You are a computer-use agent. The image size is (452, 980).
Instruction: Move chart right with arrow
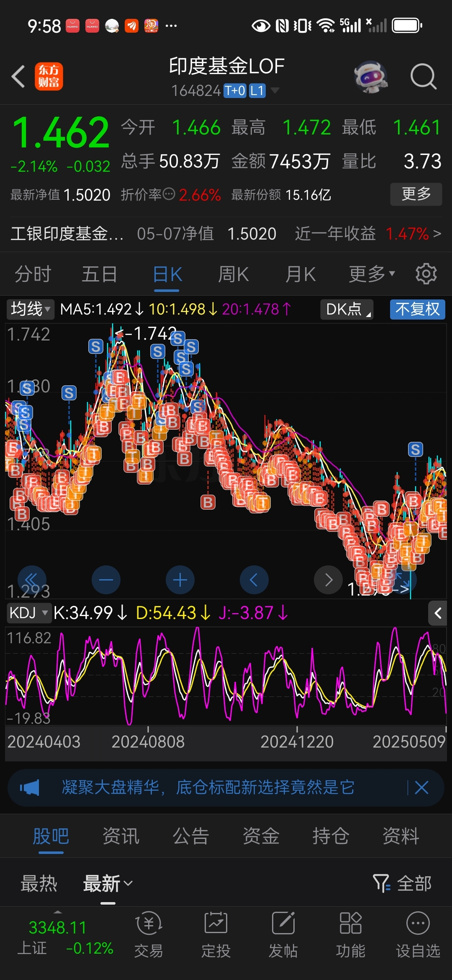[x=328, y=580]
